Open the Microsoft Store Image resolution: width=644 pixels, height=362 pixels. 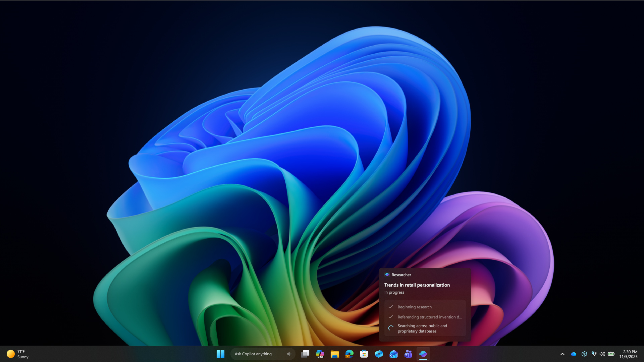364,354
